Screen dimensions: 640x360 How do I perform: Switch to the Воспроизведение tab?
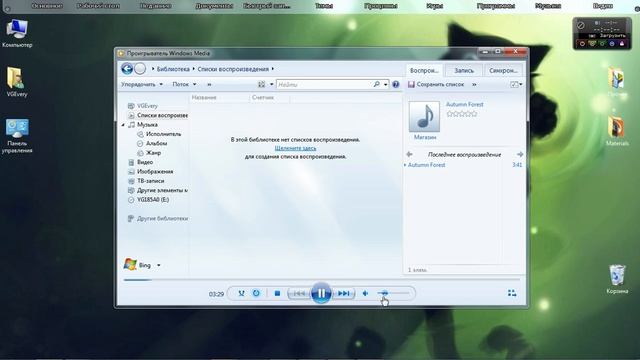[x=424, y=70]
